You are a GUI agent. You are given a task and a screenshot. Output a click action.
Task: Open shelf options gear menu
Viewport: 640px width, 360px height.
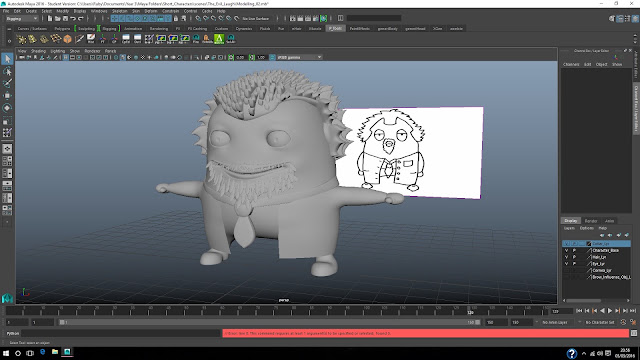point(9,41)
